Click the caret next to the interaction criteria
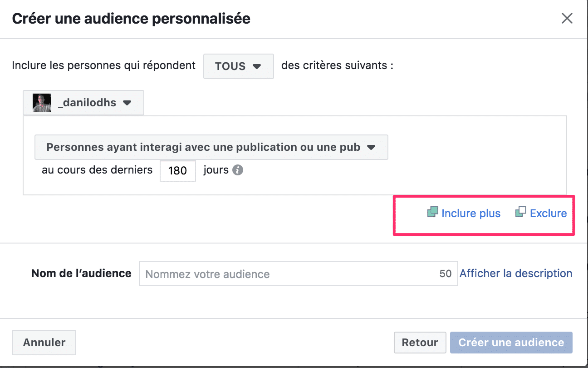 point(371,147)
